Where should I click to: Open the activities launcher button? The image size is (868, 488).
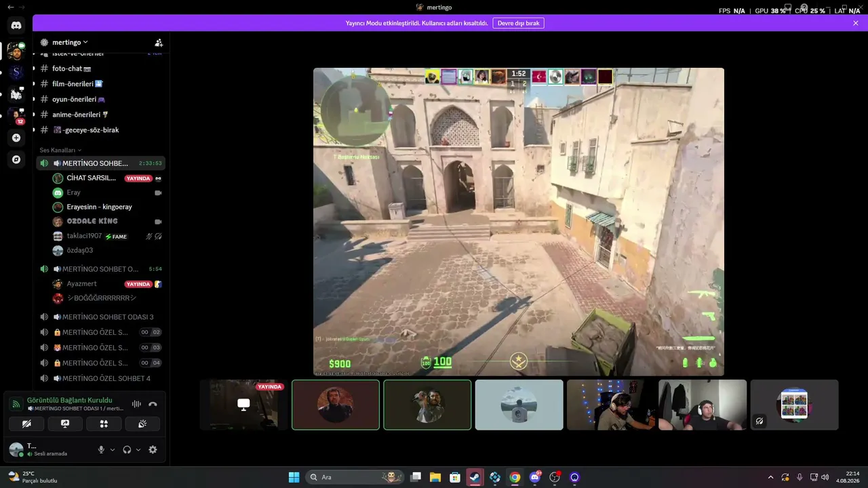click(104, 424)
